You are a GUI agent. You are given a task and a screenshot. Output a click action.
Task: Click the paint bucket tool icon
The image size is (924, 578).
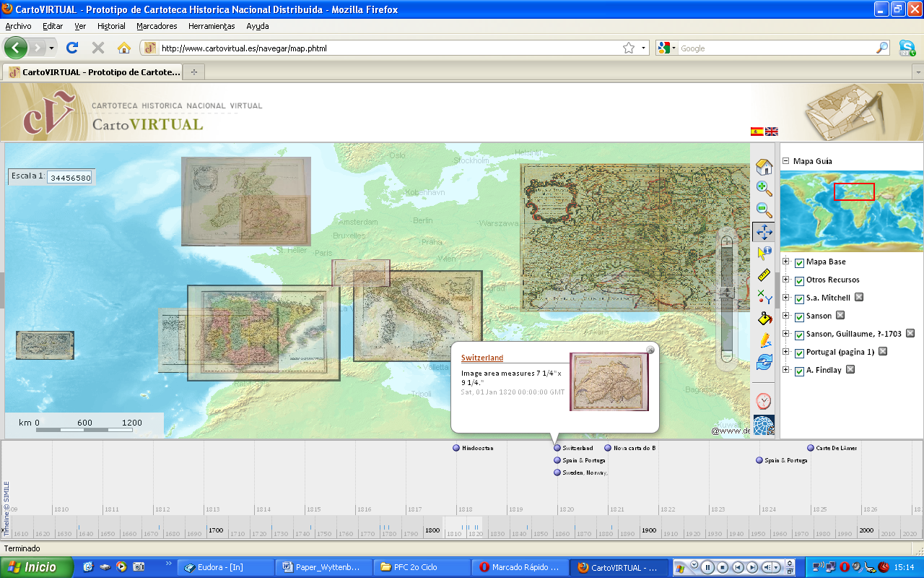click(x=764, y=319)
